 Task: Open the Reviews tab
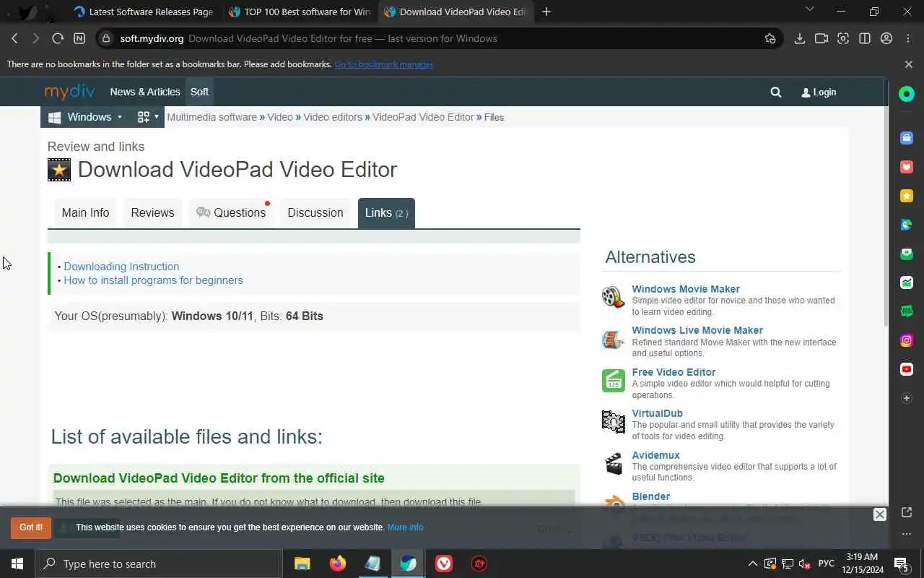click(x=152, y=212)
